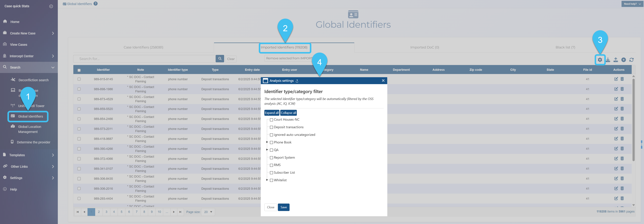Click the add identifier plus icon
This screenshot has height=224, width=644.
pos(624,60)
